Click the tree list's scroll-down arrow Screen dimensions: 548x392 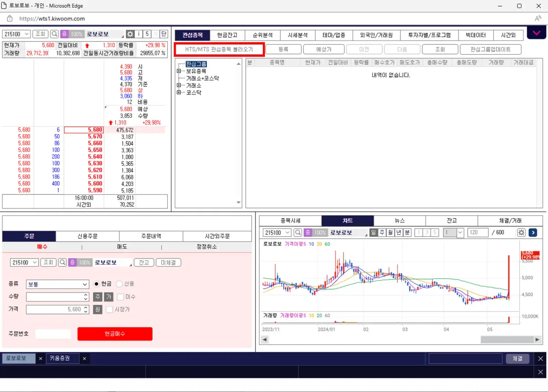pyautogui.click(x=238, y=203)
